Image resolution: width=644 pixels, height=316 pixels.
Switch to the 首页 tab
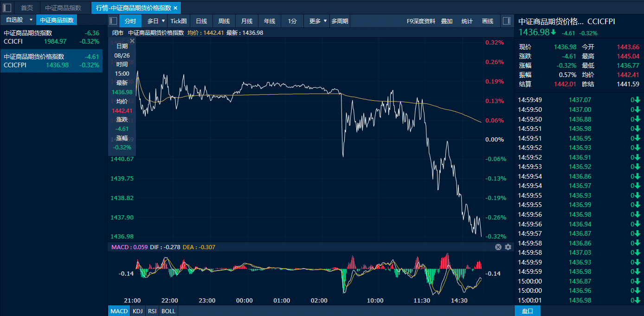point(27,8)
